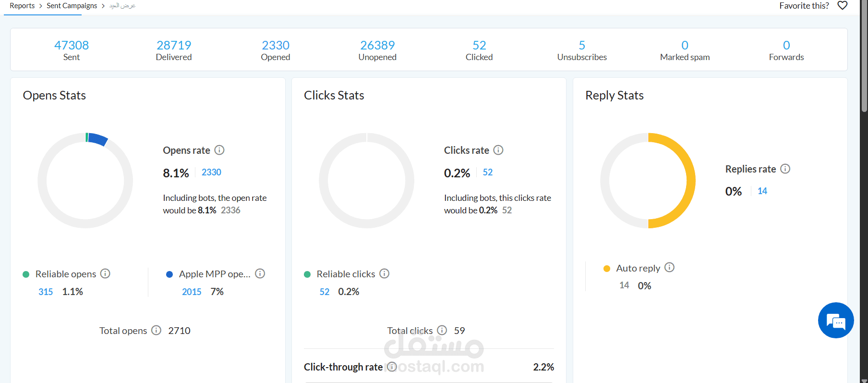Show info for Replies rate

tap(785, 169)
